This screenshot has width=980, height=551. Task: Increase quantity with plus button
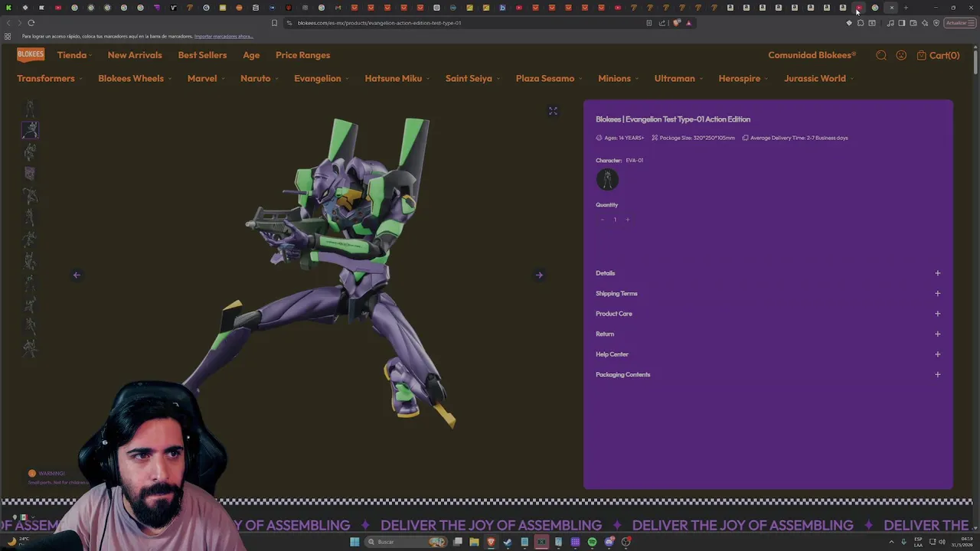pos(627,220)
